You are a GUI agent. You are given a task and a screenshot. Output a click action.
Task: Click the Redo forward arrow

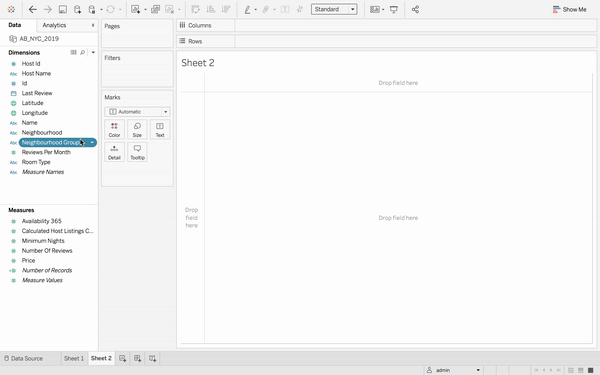click(47, 9)
